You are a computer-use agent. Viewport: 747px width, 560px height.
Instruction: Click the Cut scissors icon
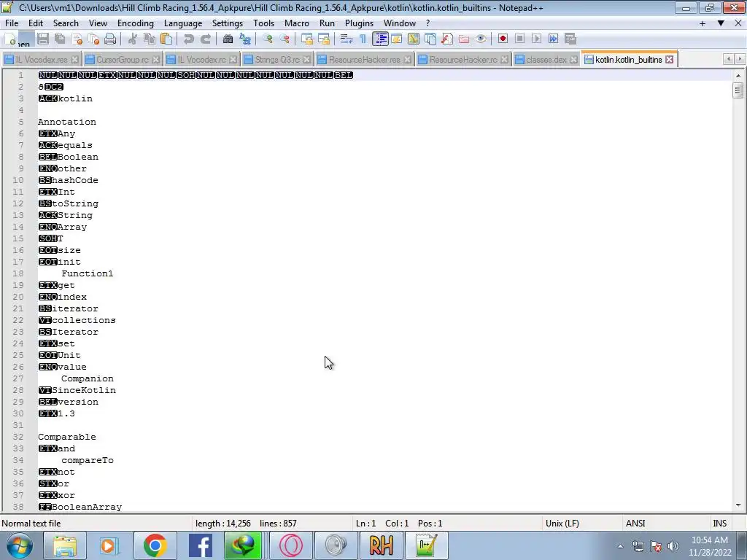coord(133,39)
